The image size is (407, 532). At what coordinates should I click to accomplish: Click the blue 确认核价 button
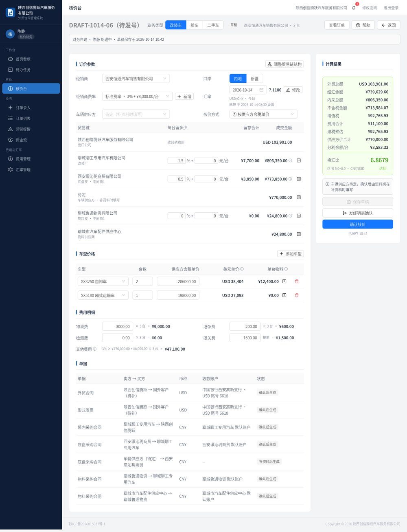pos(358,224)
